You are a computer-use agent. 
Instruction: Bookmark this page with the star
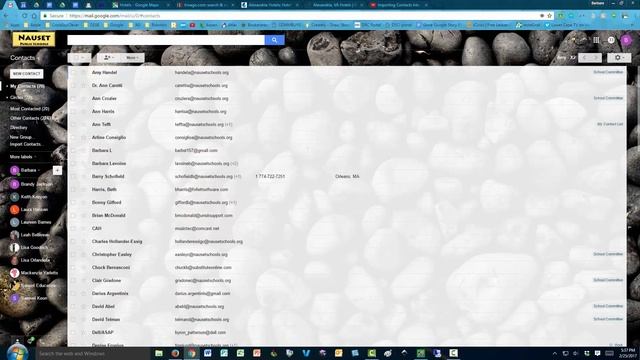[549, 16]
